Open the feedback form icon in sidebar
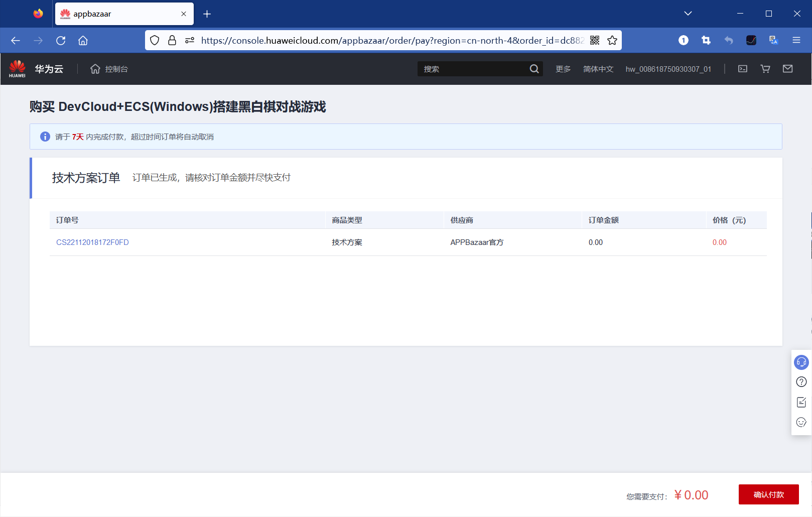 pyautogui.click(x=801, y=402)
